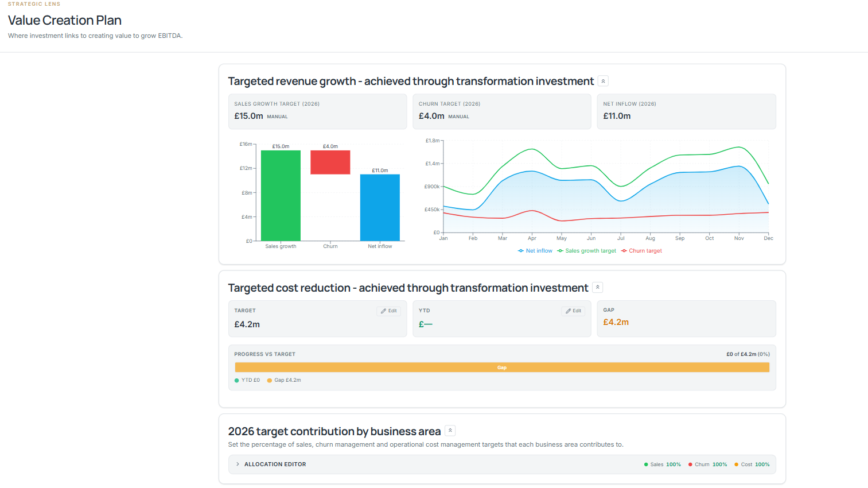Image resolution: width=868 pixels, height=488 pixels.
Task: Click the green YTD £0 legend dot
Action: pos(236,381)
